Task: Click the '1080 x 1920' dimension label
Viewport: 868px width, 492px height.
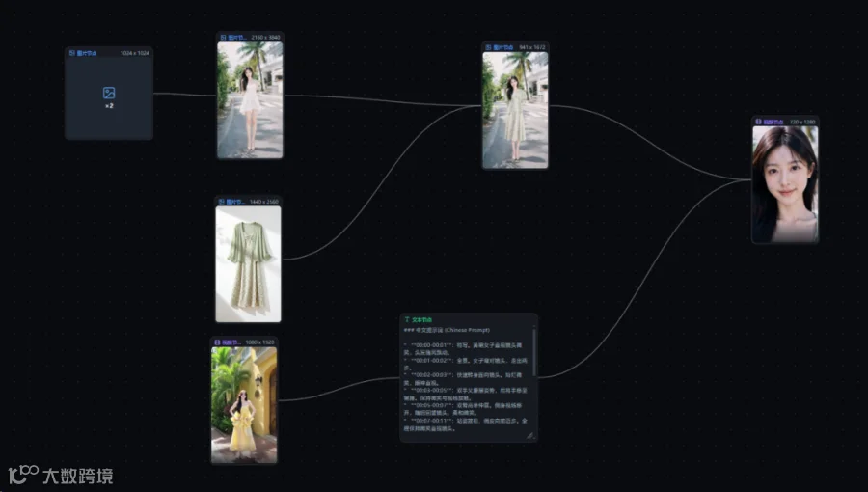Action: point(259,342)
